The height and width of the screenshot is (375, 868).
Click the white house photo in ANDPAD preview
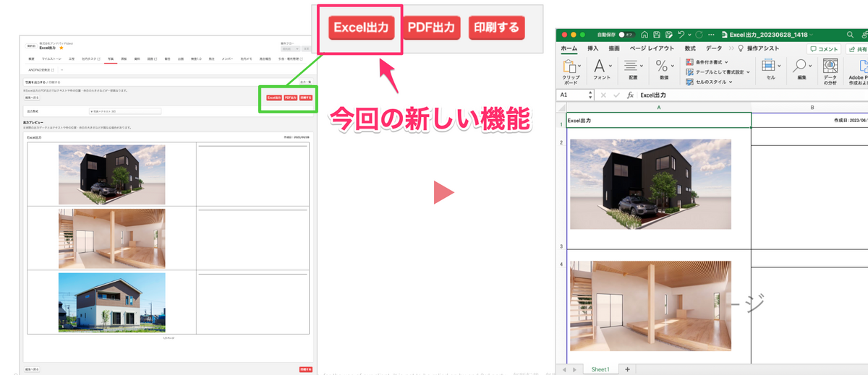tap(112, 301)
